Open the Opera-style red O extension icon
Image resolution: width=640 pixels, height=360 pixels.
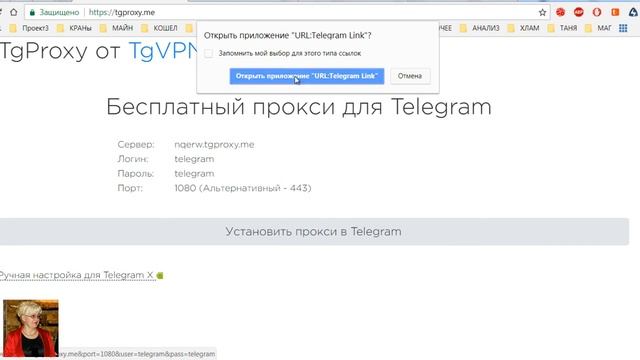click(597, 12)
